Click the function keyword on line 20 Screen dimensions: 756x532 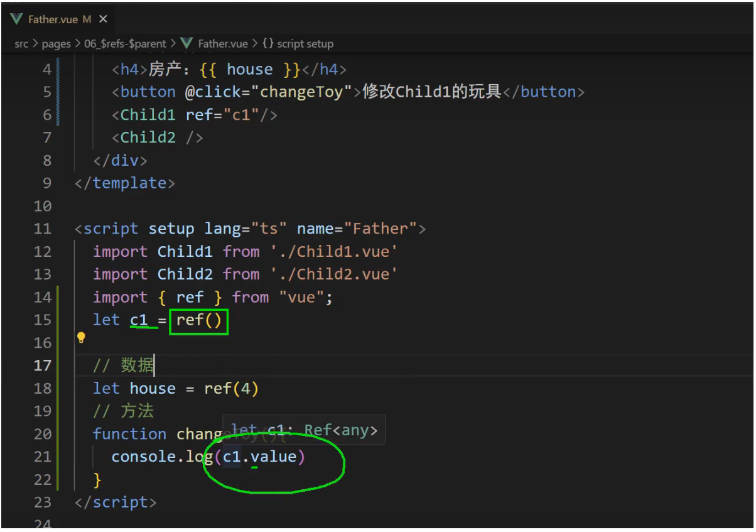click(129, 434)
